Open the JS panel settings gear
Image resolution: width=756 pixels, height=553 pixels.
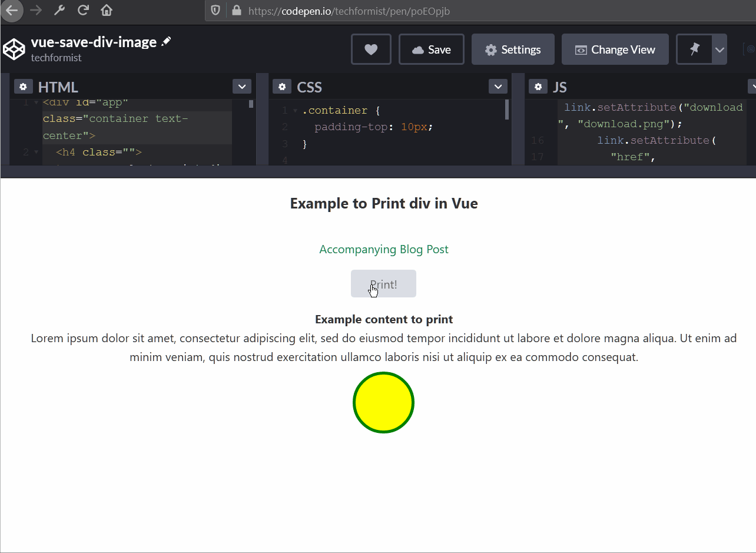[538, 86]
